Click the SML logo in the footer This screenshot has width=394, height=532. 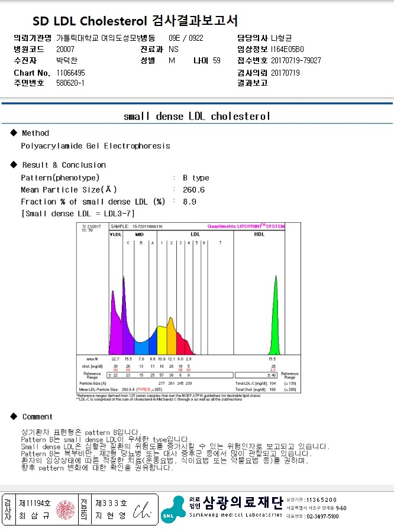click(x=173, y=510)
